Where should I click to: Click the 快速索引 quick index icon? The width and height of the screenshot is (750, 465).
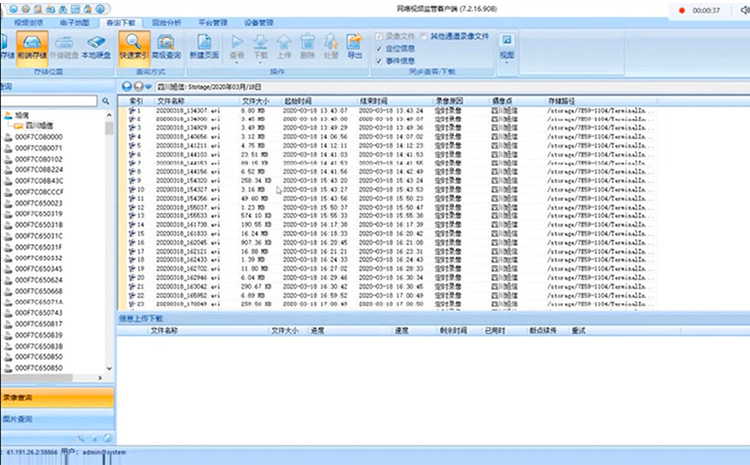[132, 48]
